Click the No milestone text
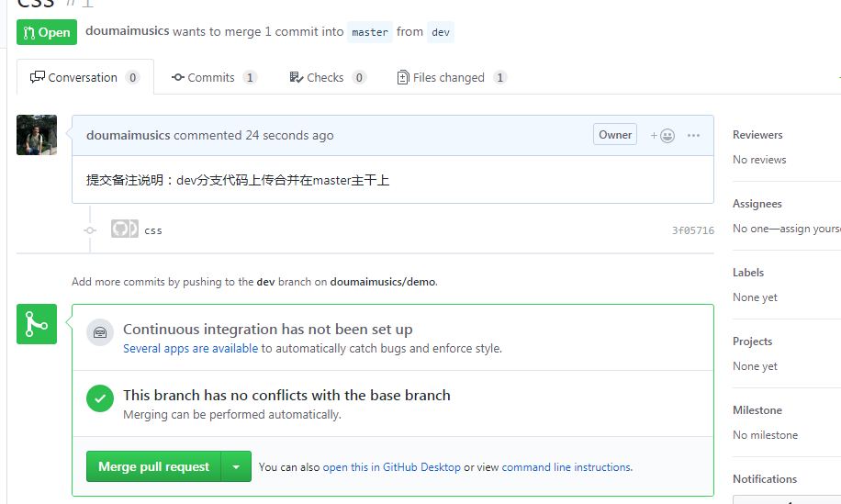The width and height of the screenshot is (841, 504). [766, 435]
